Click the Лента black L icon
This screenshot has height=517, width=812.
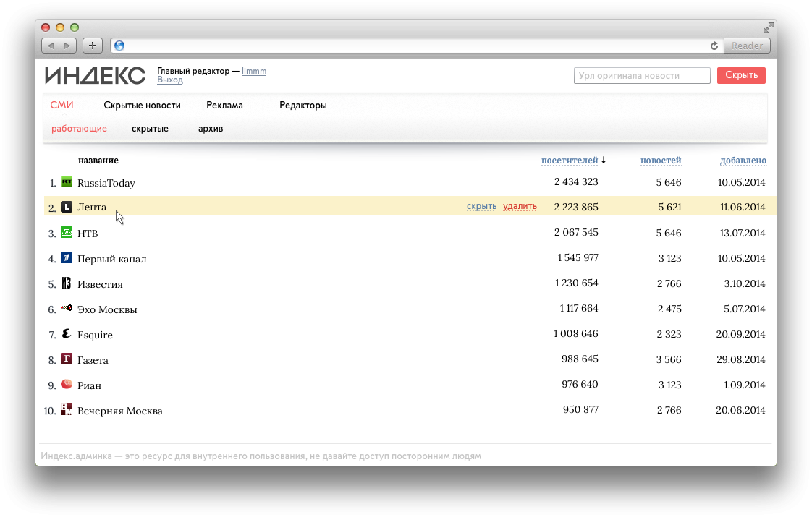pyautogui.click(x=67, y=208)
